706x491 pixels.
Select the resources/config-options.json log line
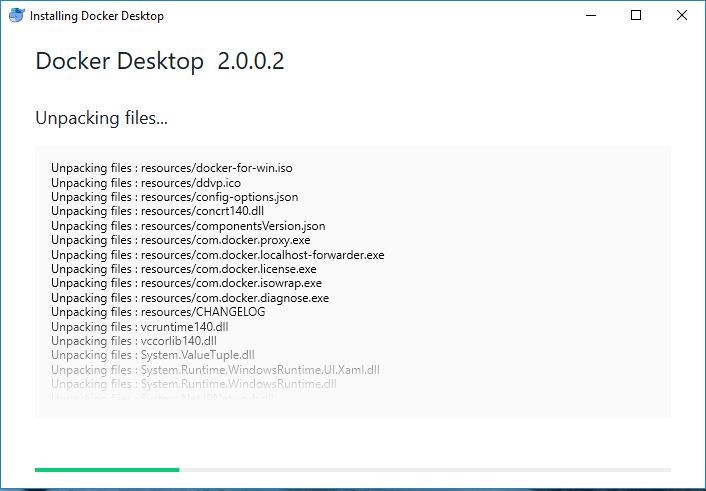click(175, 197)
